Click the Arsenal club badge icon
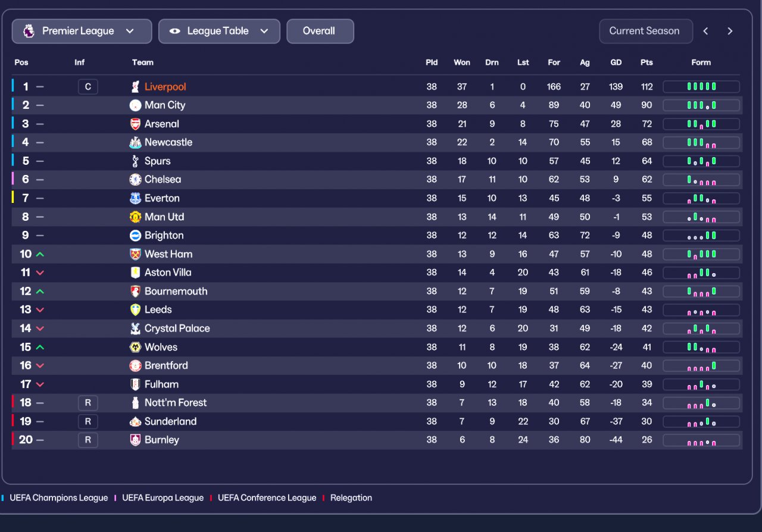The height and width of the screenshot is (532, 762). pos(135,124)
